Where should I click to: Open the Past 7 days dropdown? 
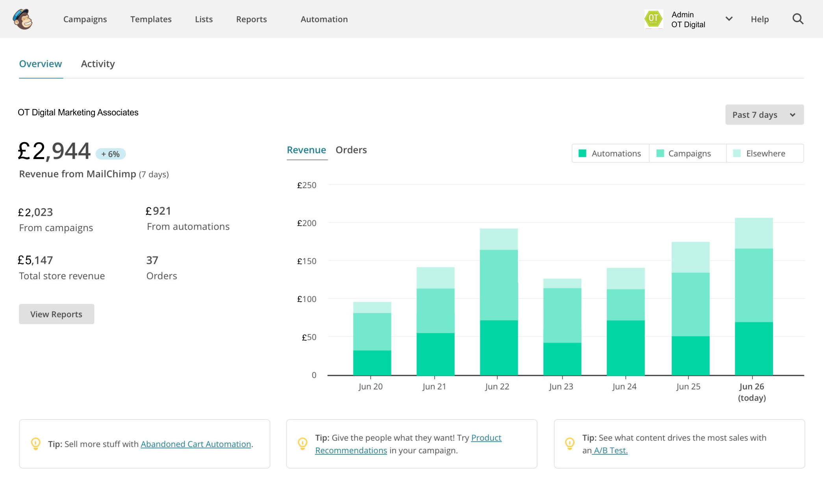click(764, 115)
